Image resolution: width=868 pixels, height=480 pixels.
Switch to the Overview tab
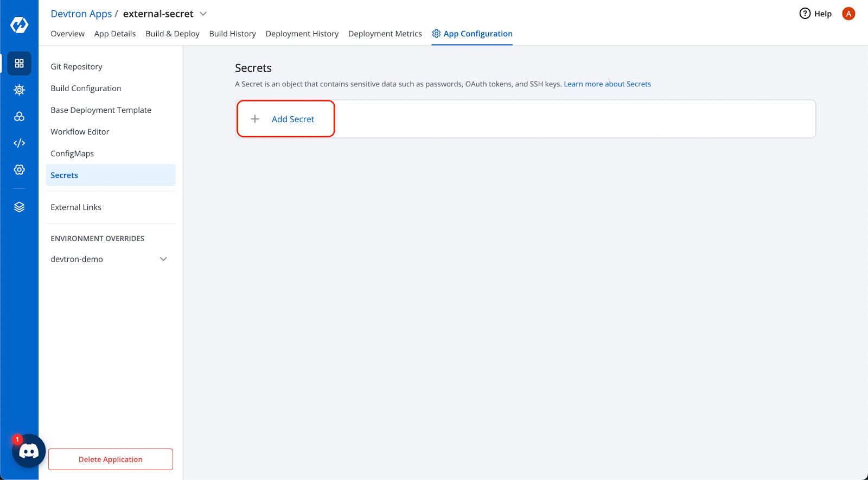click(68, 34)
